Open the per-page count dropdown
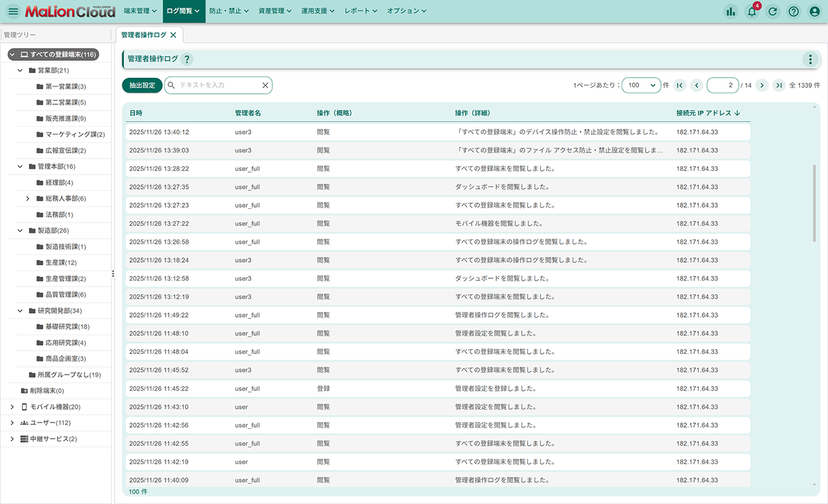The width and height of the screenshot is (828, 504). tap(641, 85)
